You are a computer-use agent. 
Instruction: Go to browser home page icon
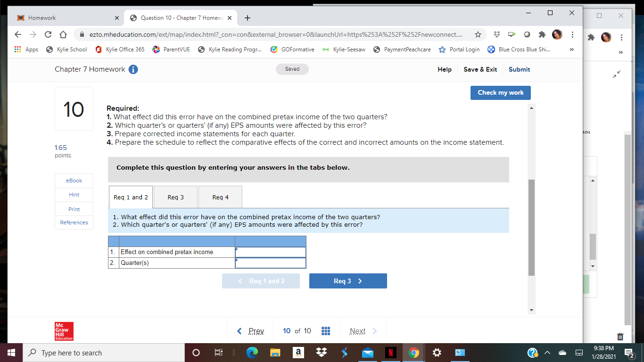[x=63, y=34]
